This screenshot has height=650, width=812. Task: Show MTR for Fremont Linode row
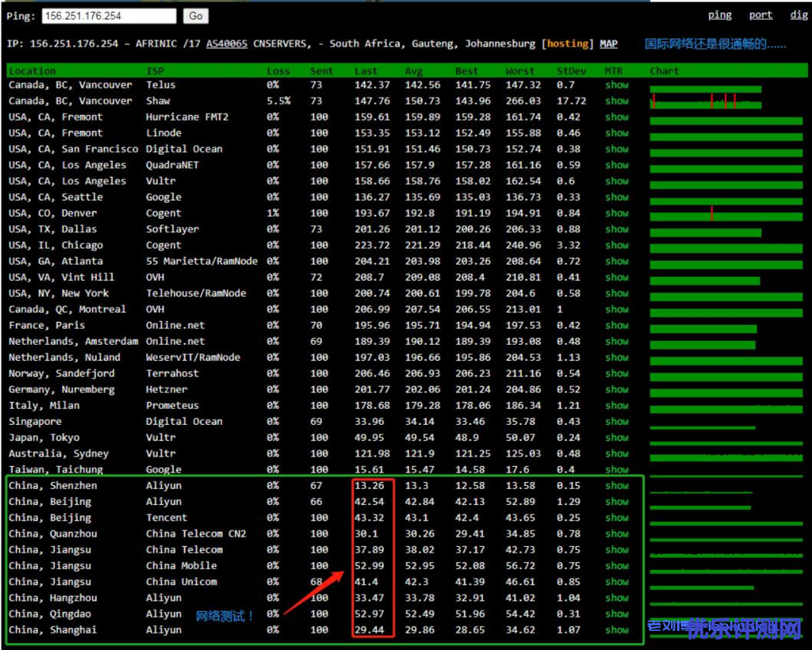point(616,133)
